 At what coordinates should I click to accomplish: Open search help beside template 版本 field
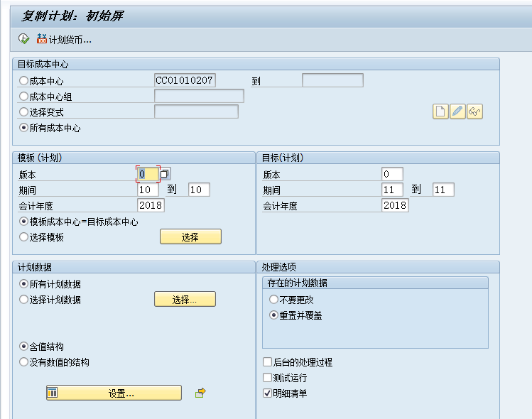[165, 174]
